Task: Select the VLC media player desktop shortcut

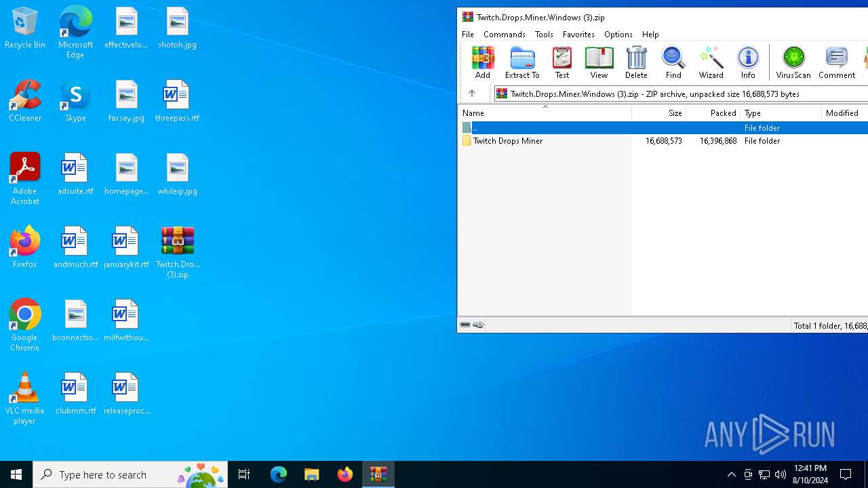Action: tap(25, 399)
